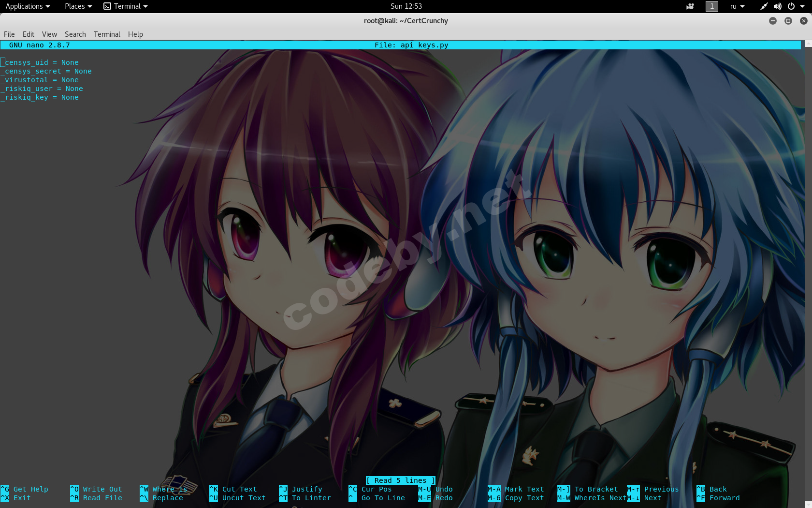Click the WhereIs Next shortcut label
This screenshot has height=508, width=812.
(600, 498)
